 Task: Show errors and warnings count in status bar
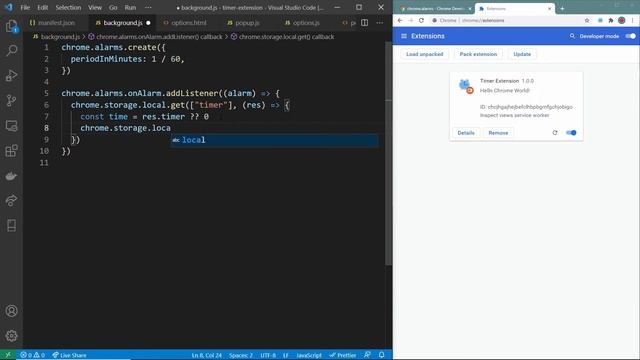click(x=32, y=355)
